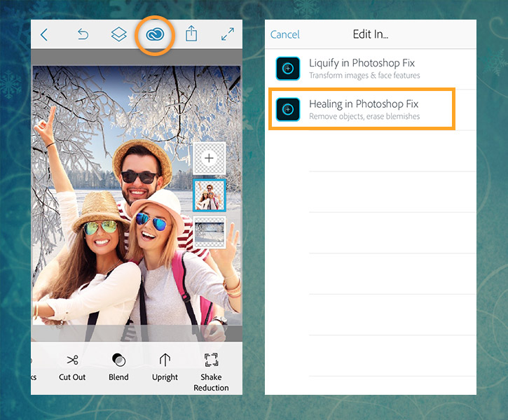Click the Healing row Photoshop Fix icon
This screenshot has width=508, height=420.
(x=288, y=109)
